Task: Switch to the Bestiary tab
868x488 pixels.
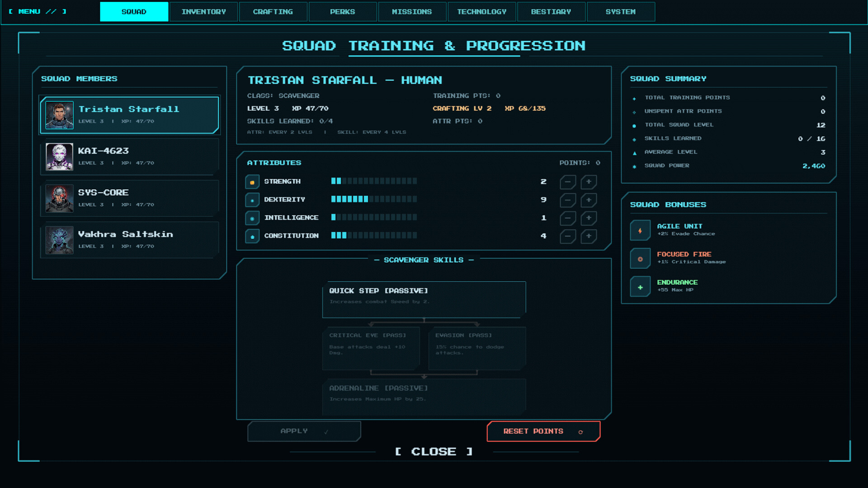Action: 551,12
